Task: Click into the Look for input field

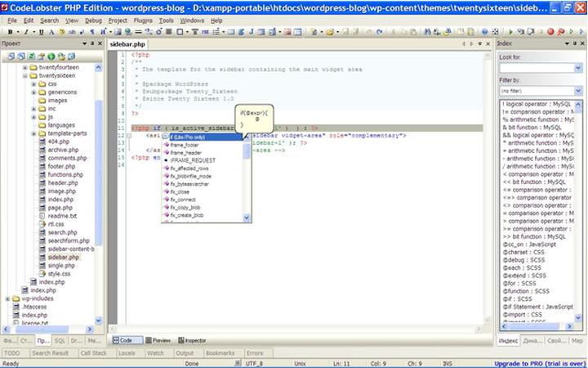Action: coord(537,68)
